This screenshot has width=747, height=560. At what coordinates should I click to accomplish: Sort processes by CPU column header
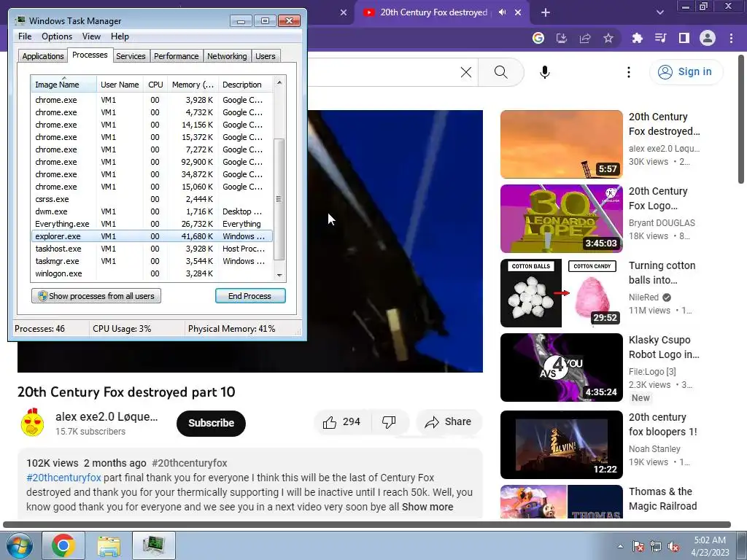(x=155, y=85)
